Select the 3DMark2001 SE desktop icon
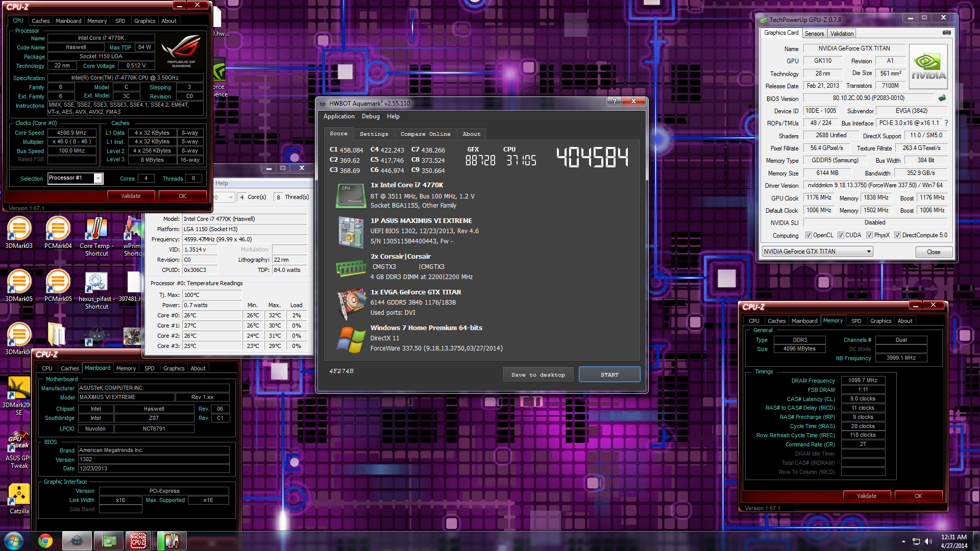The height and width of the screenshot is (551, 980). click(19, 396)
